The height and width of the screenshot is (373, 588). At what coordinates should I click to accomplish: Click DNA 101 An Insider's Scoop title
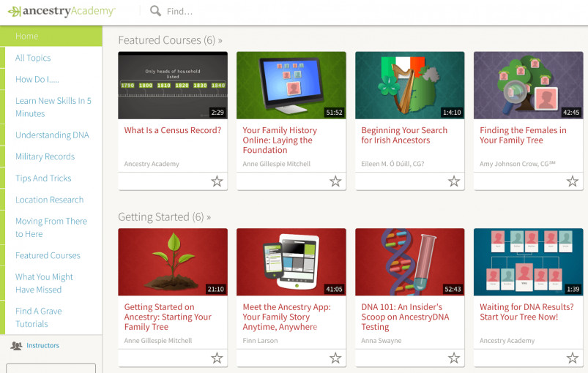click(405, 317)
